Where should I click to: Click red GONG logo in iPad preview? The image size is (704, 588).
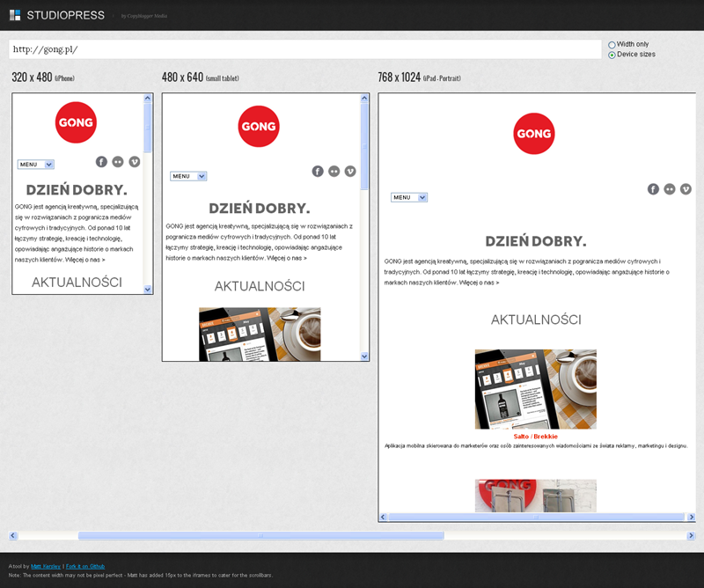tap(533, 134)
